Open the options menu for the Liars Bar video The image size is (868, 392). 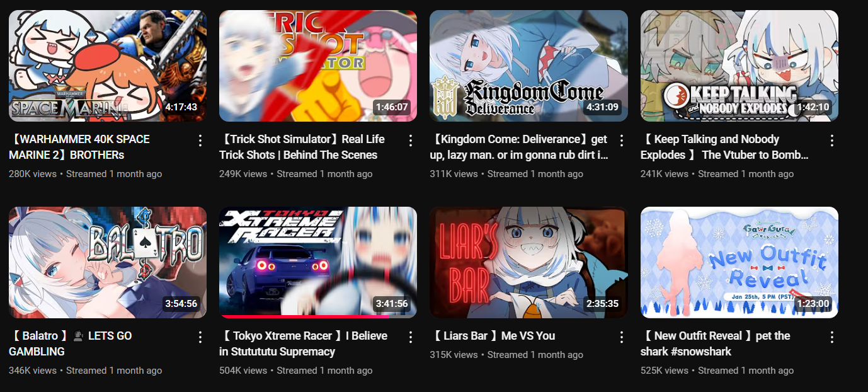pyautogui.click(x=621, y=337)
